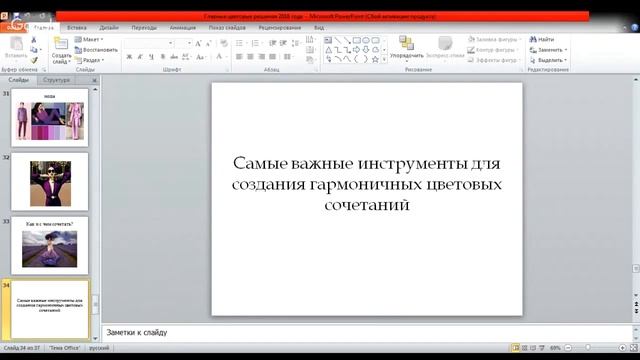Viewport: 640px width, 360px height.
Task: Select slide 33 thumbnail Как и с чем сочетать
Action: (x=50, y=246)
